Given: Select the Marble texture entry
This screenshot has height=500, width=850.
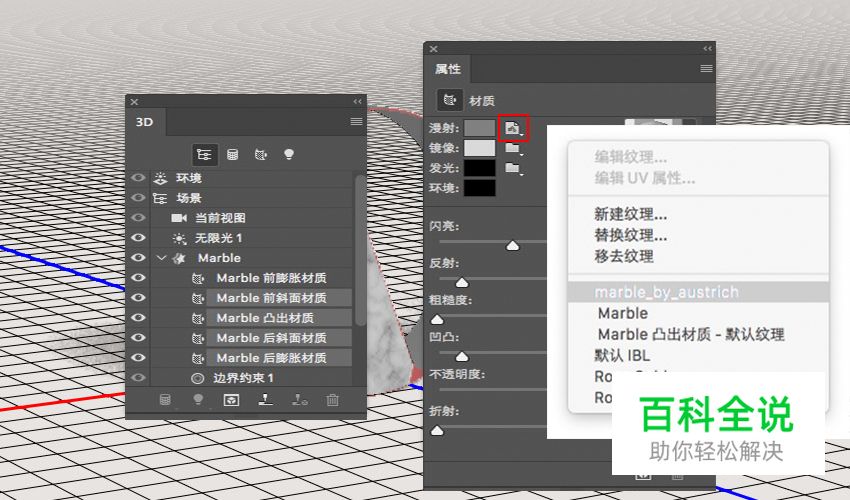Looking at the screenshot, I should coord(623,313).
